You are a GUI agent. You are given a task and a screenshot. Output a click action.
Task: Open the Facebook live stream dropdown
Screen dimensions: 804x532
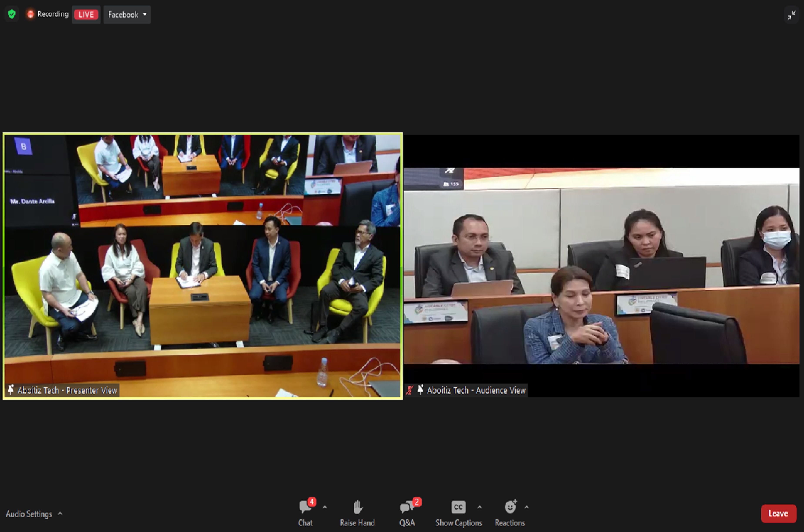(127, 15)
